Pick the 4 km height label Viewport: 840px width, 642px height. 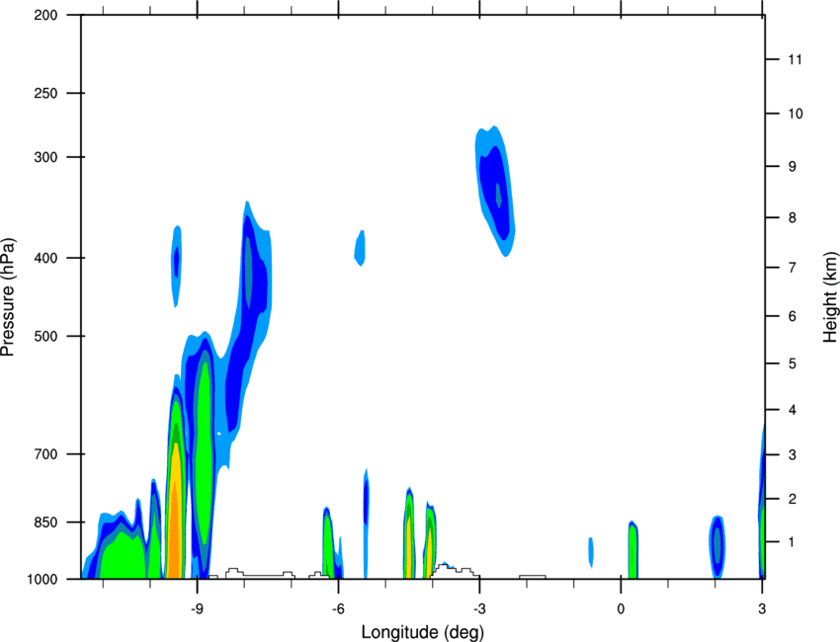792,410
